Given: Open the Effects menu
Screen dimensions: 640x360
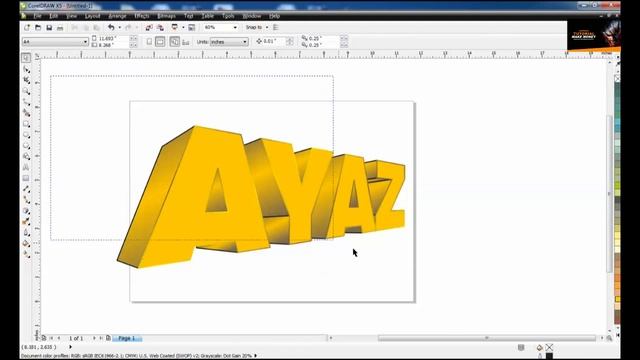Looking at the screenshot, I should (142, 16).
